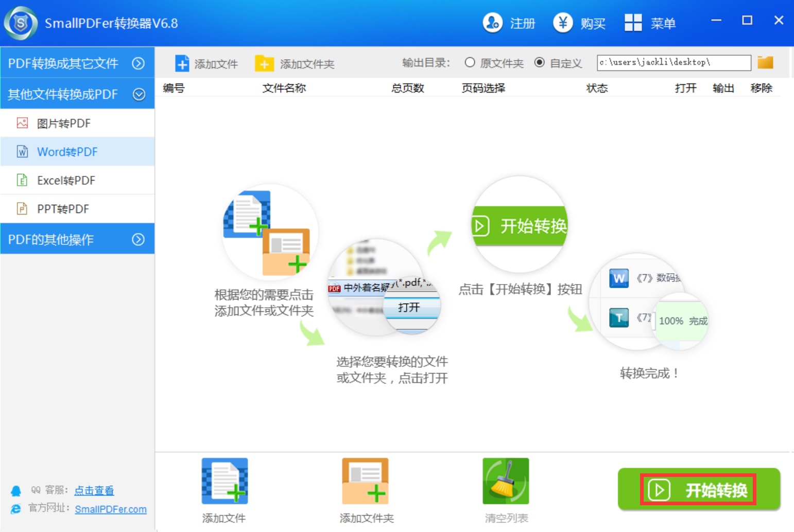Screen dimensions: 794x532
Task: Click the 菜单 text in title bar
Action: [663, 23]
